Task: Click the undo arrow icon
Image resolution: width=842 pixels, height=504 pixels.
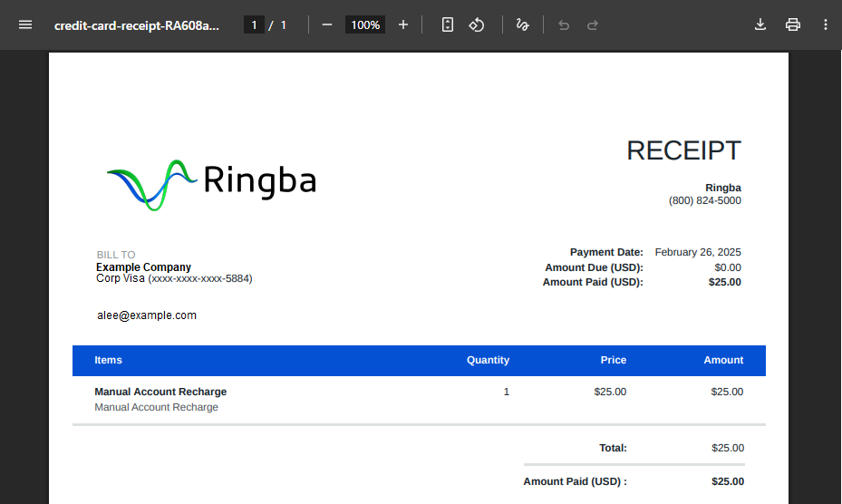Action: tap(564, 25)
